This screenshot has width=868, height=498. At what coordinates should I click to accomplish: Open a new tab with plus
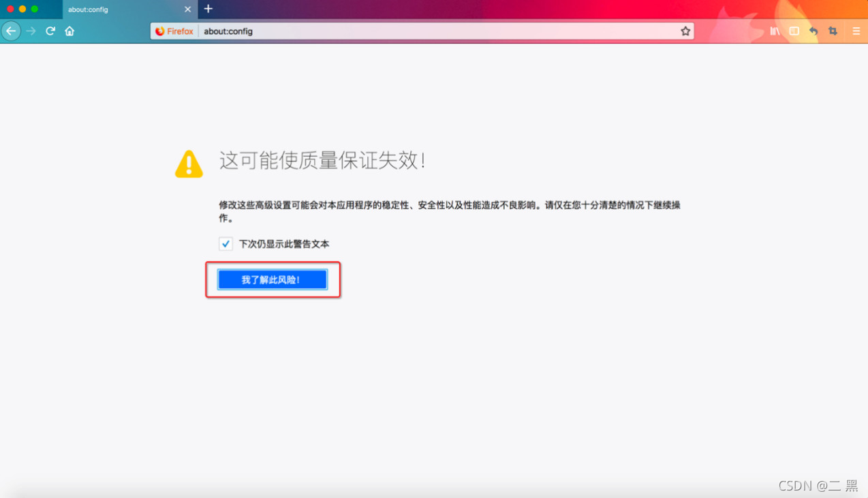tap(208, 9)
